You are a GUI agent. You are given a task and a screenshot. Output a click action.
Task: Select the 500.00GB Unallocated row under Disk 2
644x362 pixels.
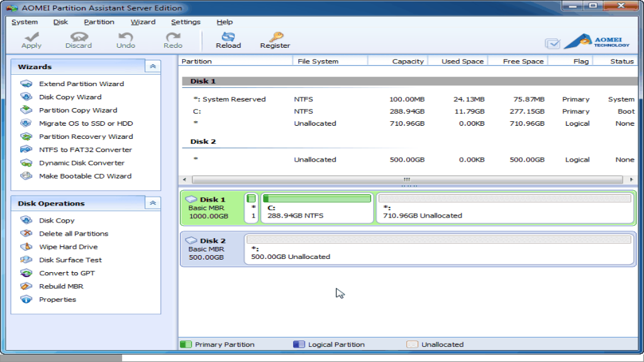tap(409, 160)
